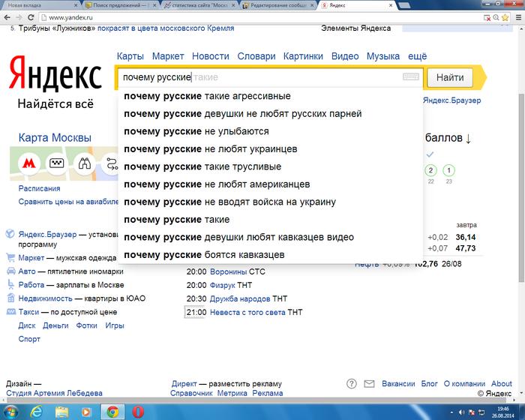Open the Студия Артемия Лебедева link
This screenshot has width=525, height=420.
(x=54, y=393)
